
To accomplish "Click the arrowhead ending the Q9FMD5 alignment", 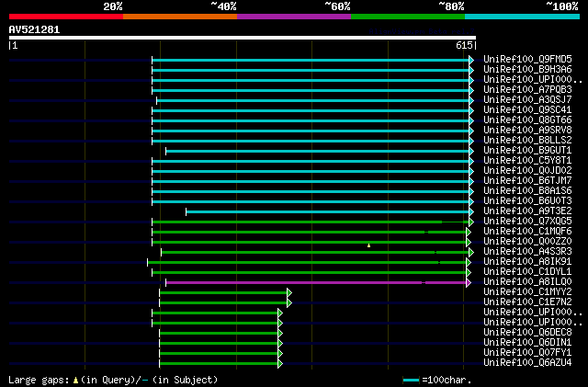I will point(471,60).
